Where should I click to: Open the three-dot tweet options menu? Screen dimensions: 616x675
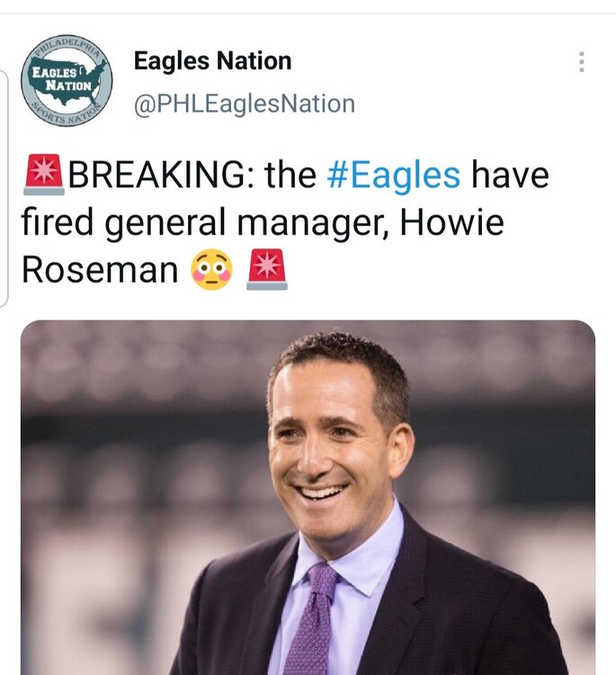pos(582,62)
